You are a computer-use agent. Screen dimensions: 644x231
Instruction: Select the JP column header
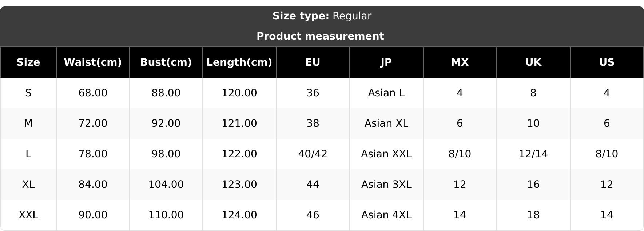pyautogui.click(x=386, y=62)
